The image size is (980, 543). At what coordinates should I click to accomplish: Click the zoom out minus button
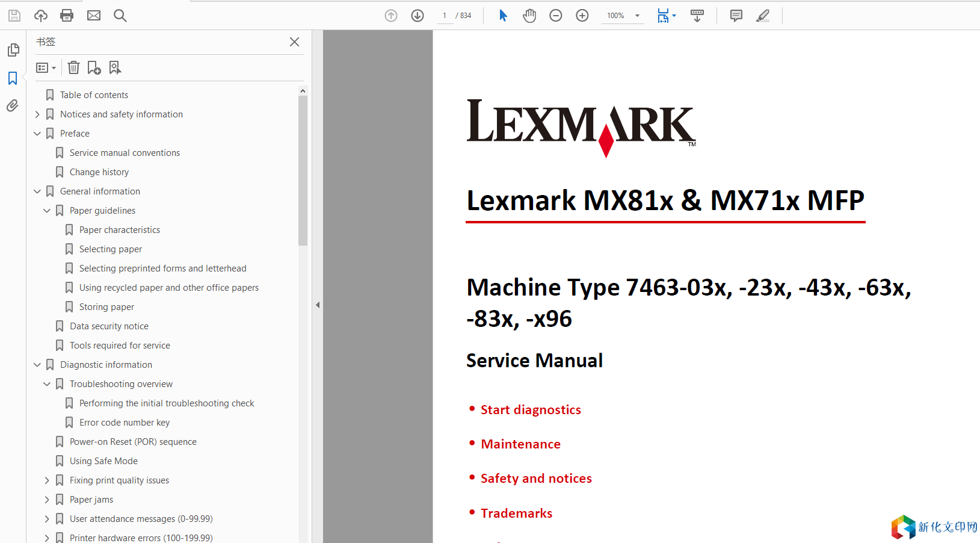tap(556, 16)
